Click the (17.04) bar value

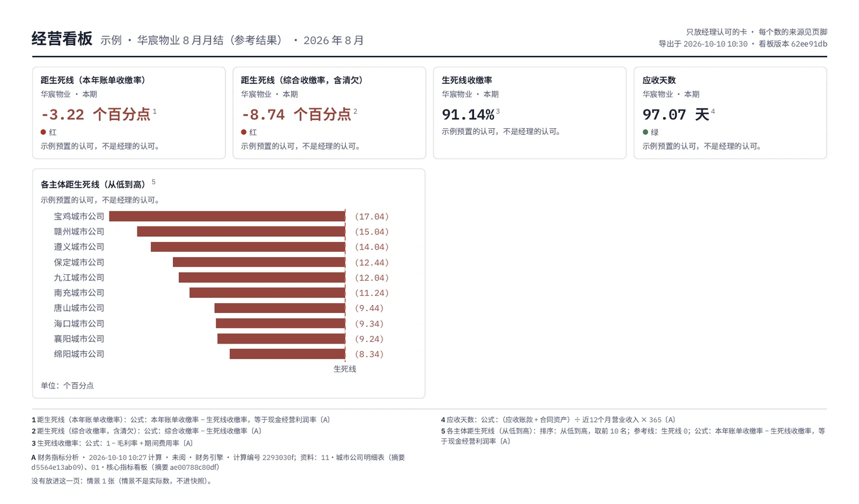[372, 216]
